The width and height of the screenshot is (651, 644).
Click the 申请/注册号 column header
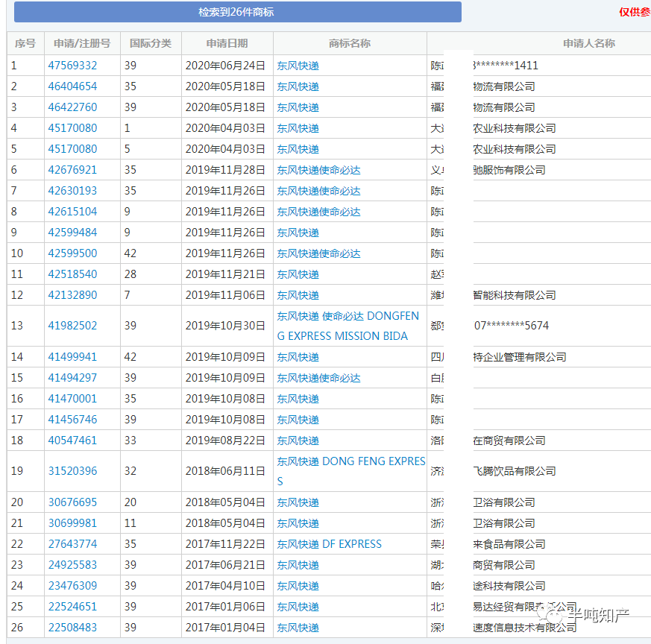(82, 43)
